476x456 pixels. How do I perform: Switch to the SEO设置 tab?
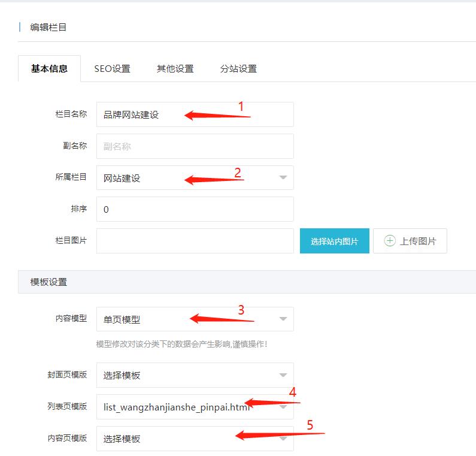click(112, 68)
